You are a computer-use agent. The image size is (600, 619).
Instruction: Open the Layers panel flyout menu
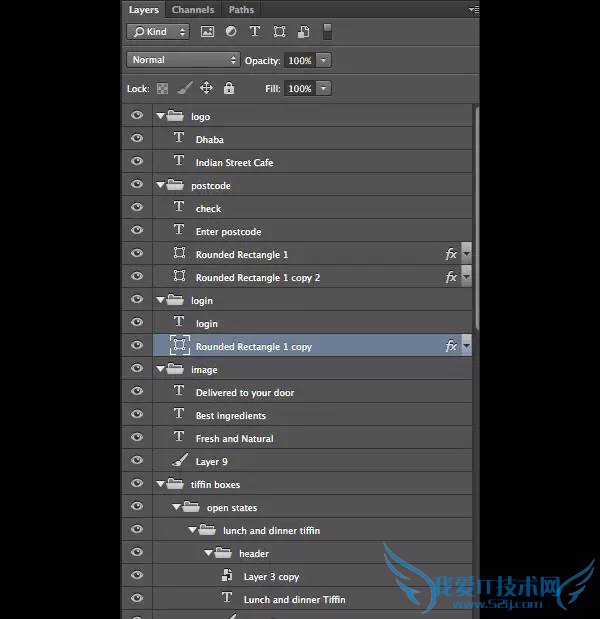tap(474, 9)
